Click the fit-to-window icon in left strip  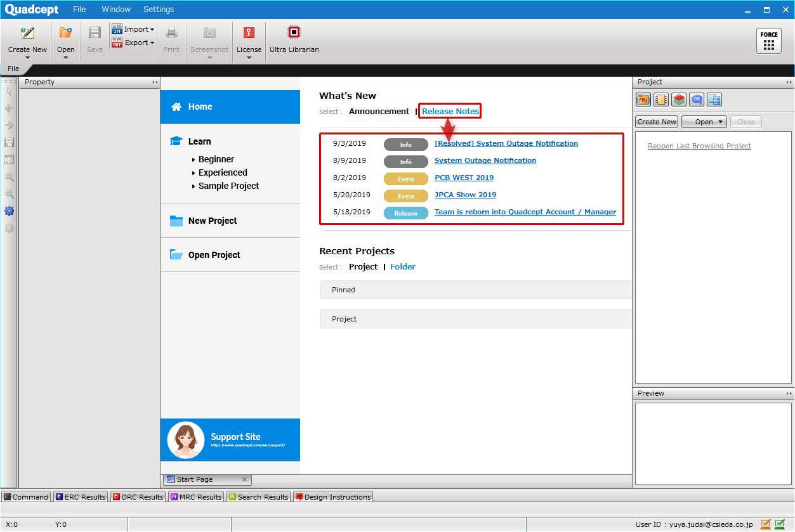point(9,160)
